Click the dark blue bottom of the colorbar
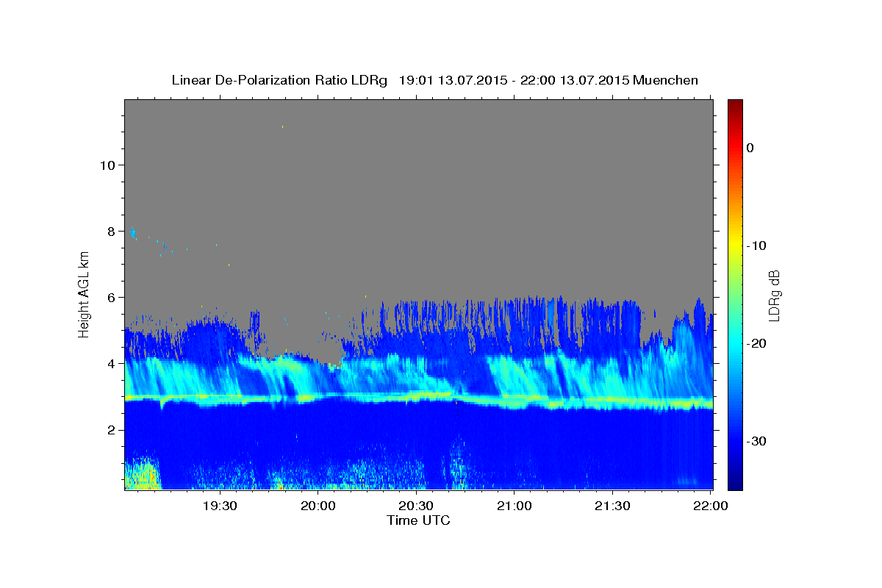 click(735, 483)
